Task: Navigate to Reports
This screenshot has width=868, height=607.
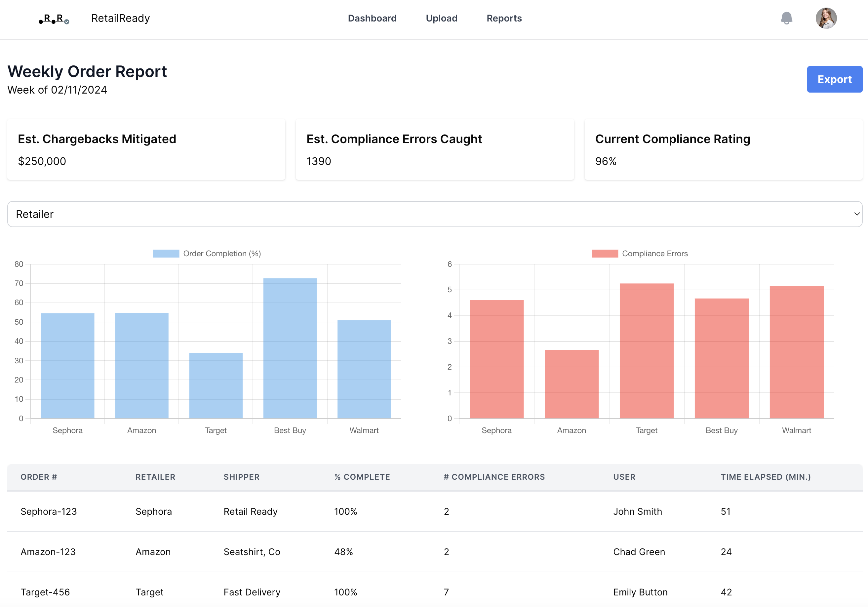Action: tap(503, 18)
